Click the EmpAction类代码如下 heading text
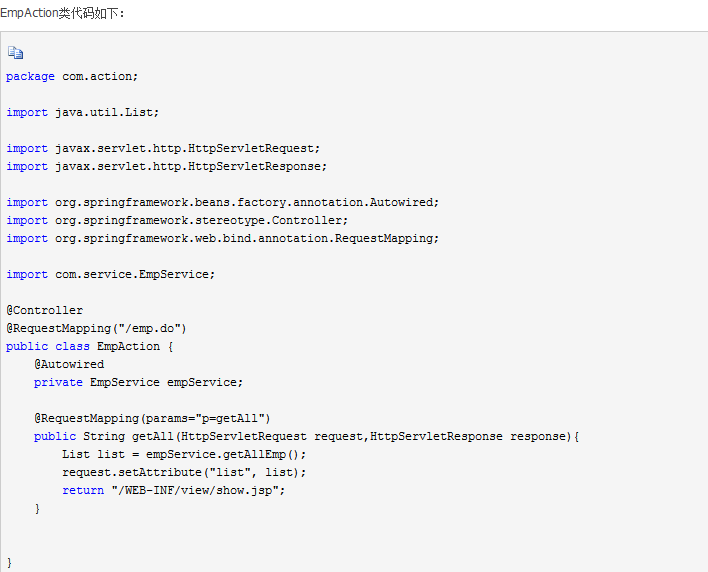 [62, 13]
